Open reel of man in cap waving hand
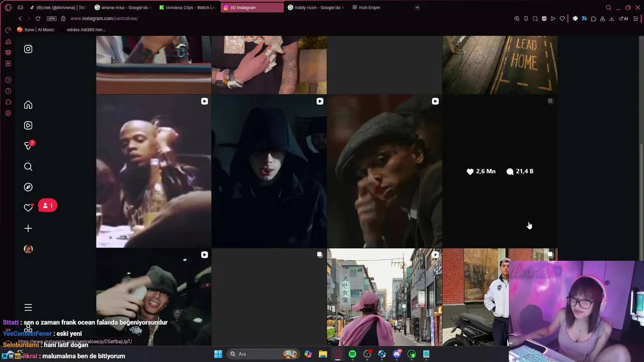 153,297
